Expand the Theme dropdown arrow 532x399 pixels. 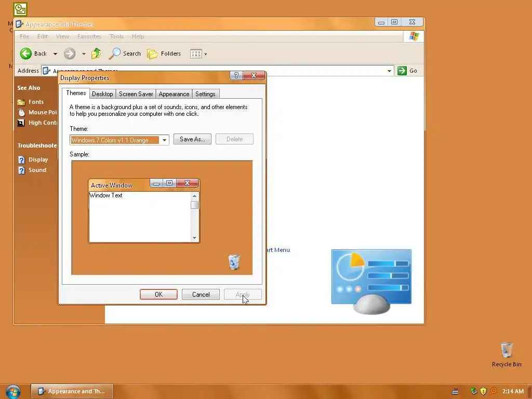pyautogui.click(x=164, y=140)
